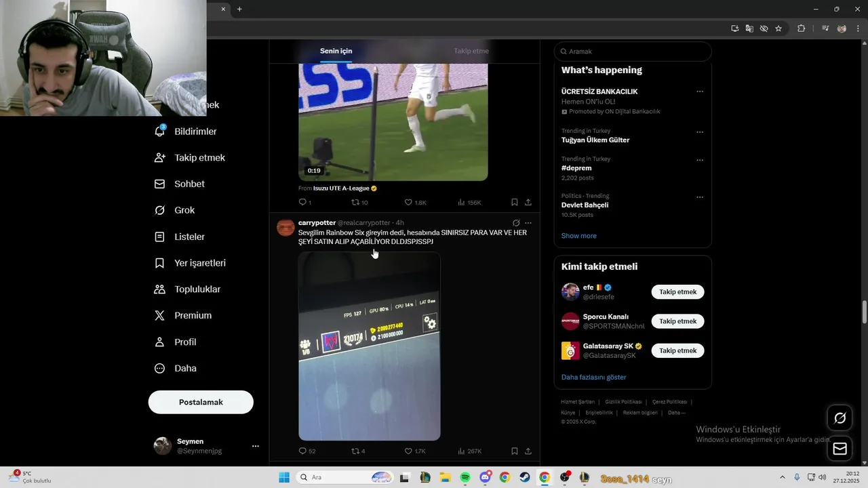868x488 pixels.
Task: Open options for #deprem trend
Action: coord(700,160)
